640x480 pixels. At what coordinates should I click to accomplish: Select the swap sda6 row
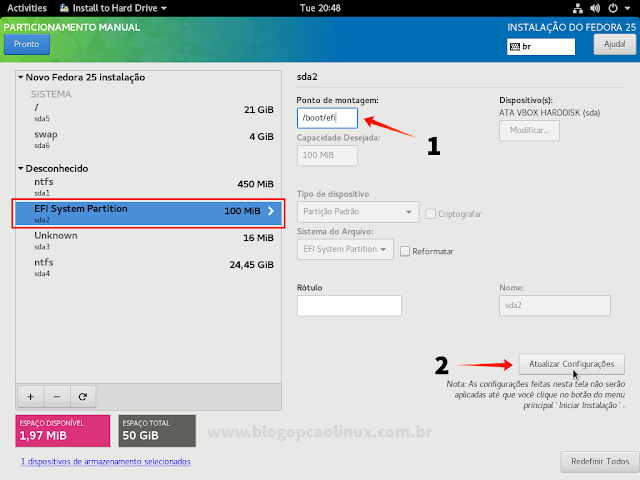click(x=149, y=139)
